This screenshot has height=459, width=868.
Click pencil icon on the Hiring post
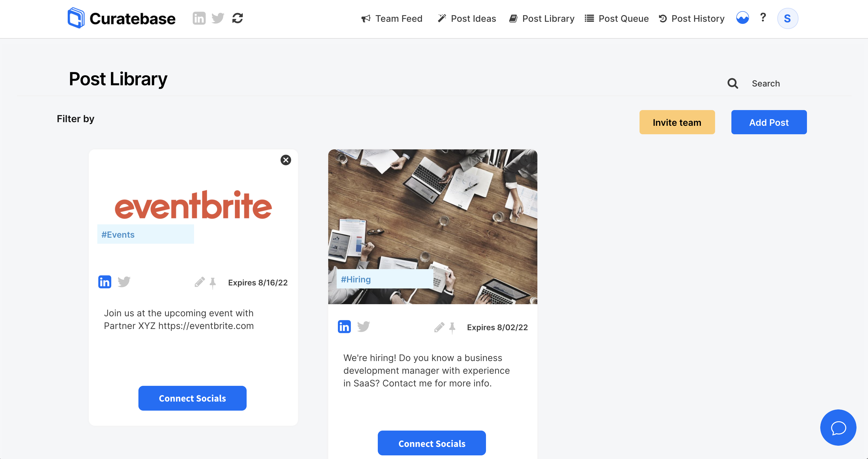(439, 327)
